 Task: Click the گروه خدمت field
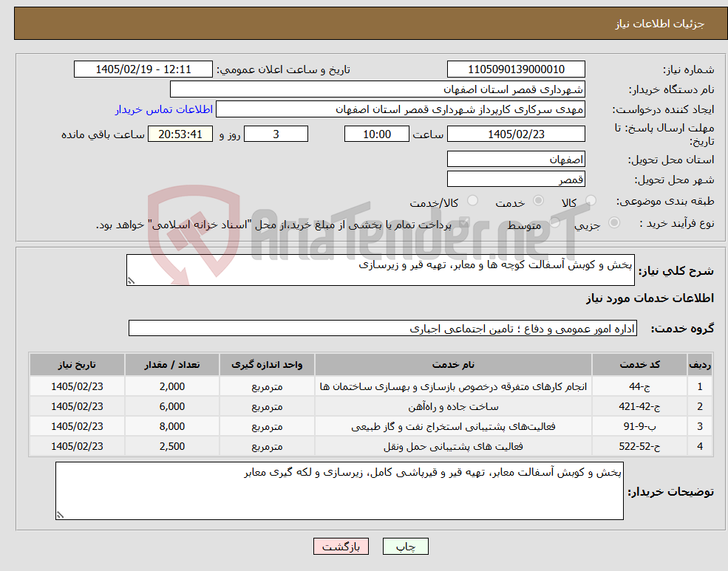(383, 329)
